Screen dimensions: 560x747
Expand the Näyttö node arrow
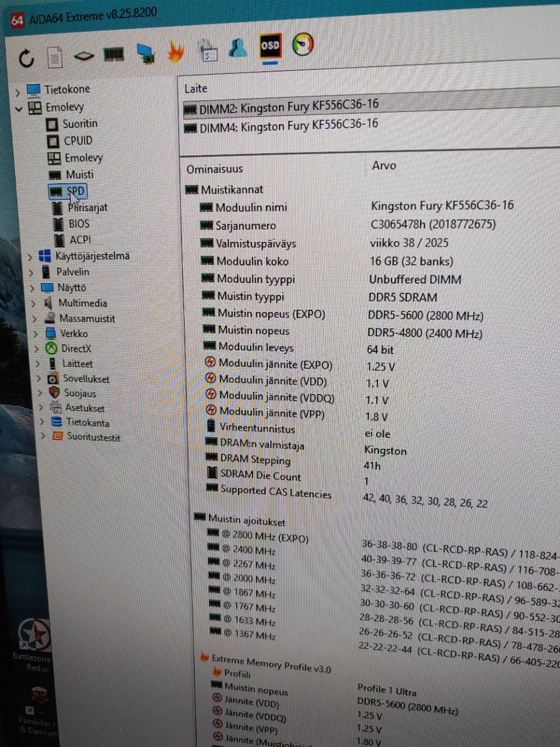pos(32,288)
